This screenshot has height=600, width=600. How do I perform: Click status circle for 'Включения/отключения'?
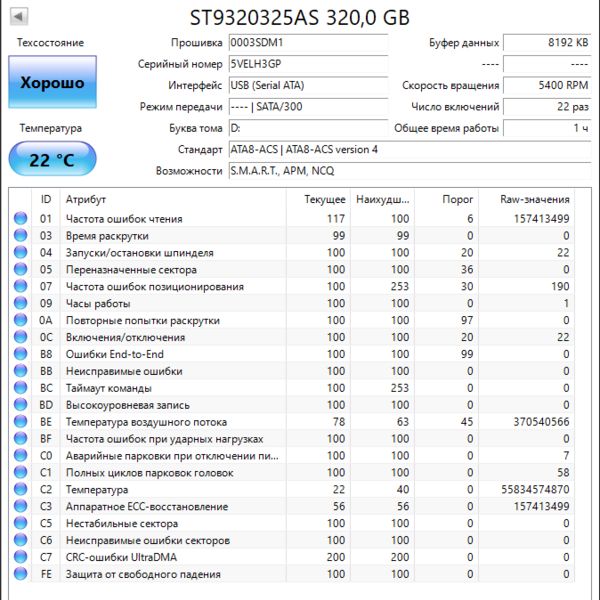pos(21,337)
